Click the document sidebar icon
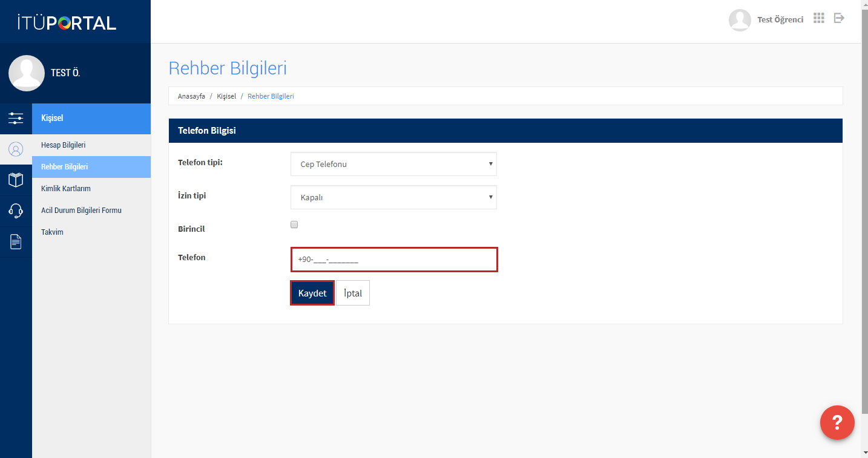 point(16,242)
